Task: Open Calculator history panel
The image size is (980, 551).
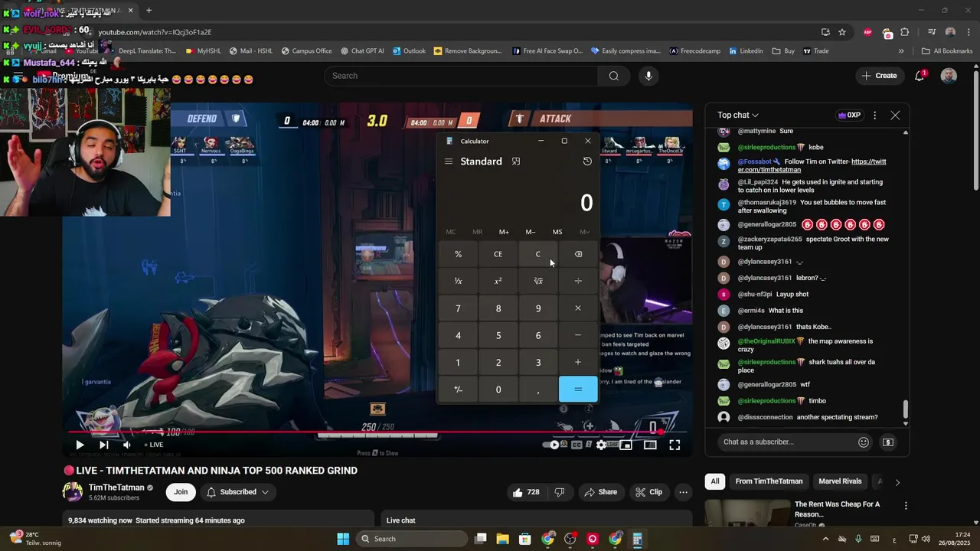Action: click(587, 161)
